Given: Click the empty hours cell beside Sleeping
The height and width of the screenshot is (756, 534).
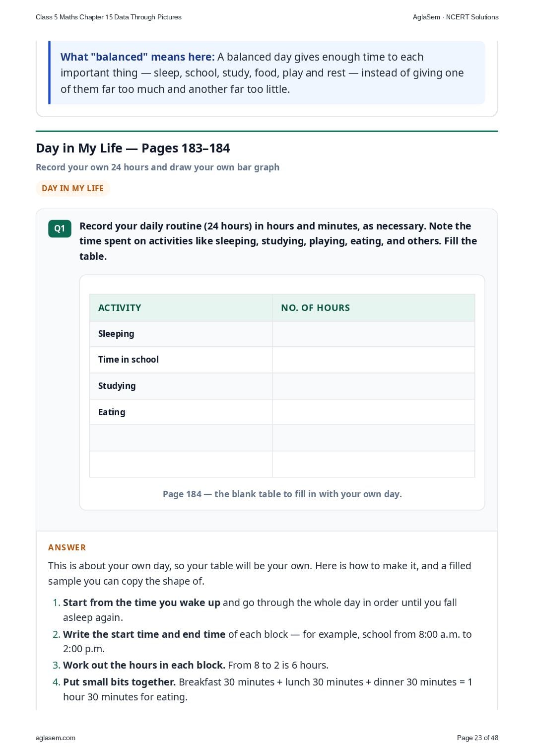Looking at the screenshot, I should tap(373, 334).
